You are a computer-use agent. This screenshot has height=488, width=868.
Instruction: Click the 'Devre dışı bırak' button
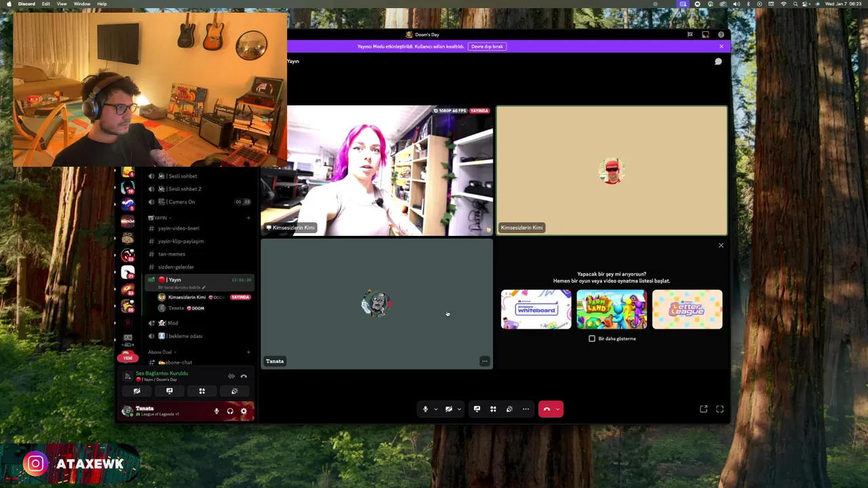pyautogui.click(x=487, y=47)
